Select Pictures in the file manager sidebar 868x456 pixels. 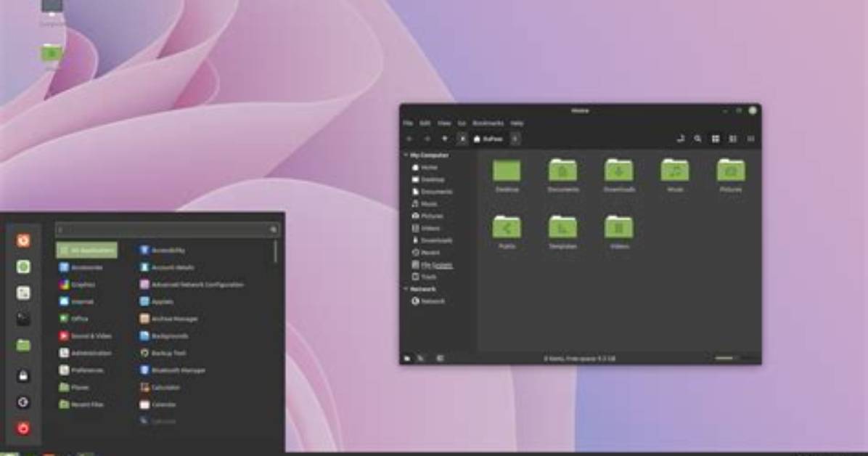[x=427, y=216]
